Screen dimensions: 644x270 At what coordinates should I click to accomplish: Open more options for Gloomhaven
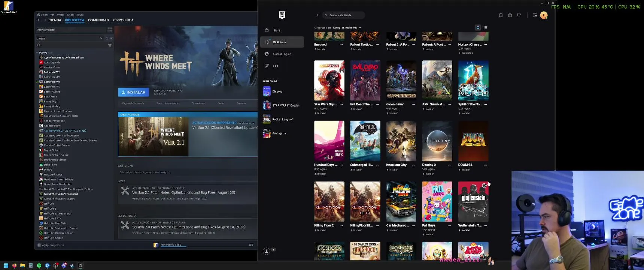point(413,105)
